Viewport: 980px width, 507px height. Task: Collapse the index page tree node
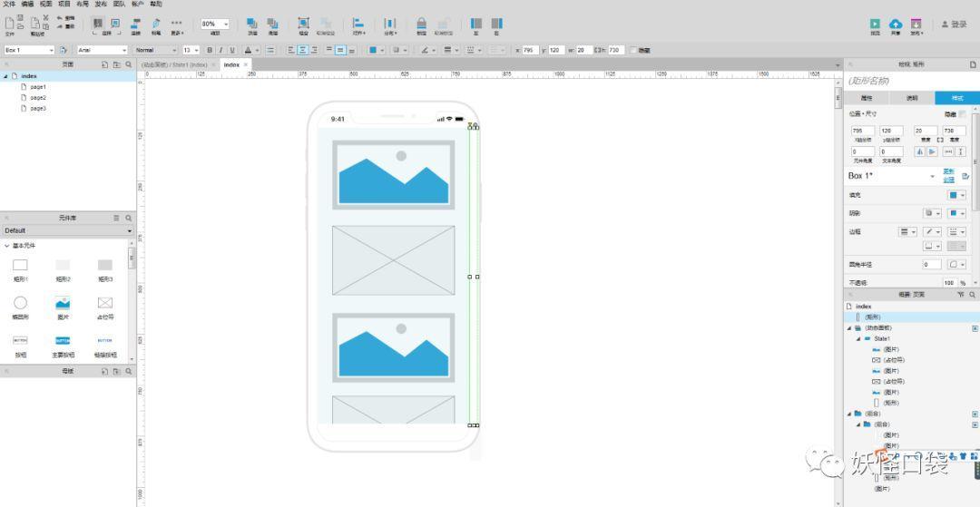tap(5, 76)
